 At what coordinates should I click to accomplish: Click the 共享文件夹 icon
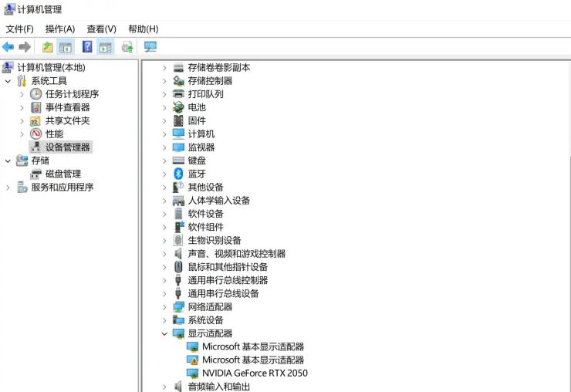[x=35, y=121]
